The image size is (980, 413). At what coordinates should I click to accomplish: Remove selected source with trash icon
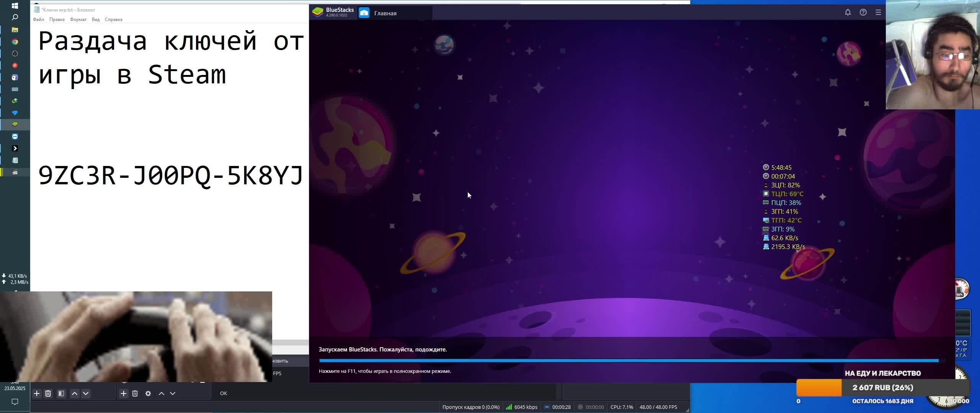click(135, 393)
